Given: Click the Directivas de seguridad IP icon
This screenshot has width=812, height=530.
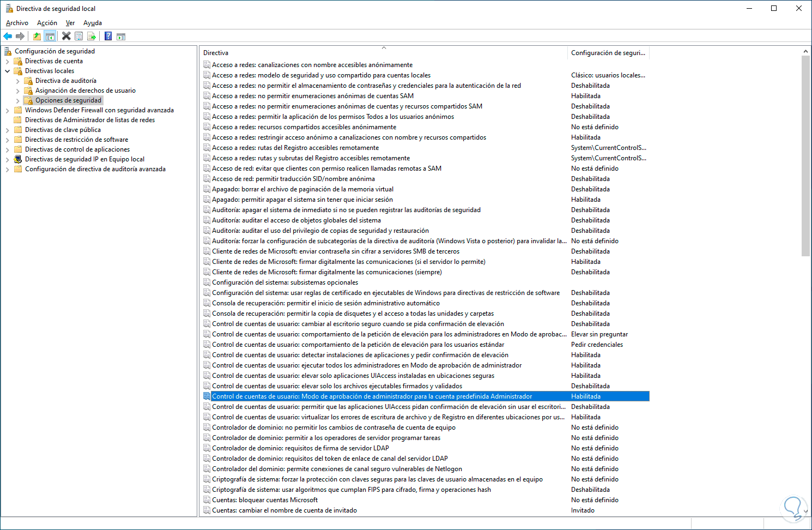Looking at the screenshot, I should [x=18, y=159].
